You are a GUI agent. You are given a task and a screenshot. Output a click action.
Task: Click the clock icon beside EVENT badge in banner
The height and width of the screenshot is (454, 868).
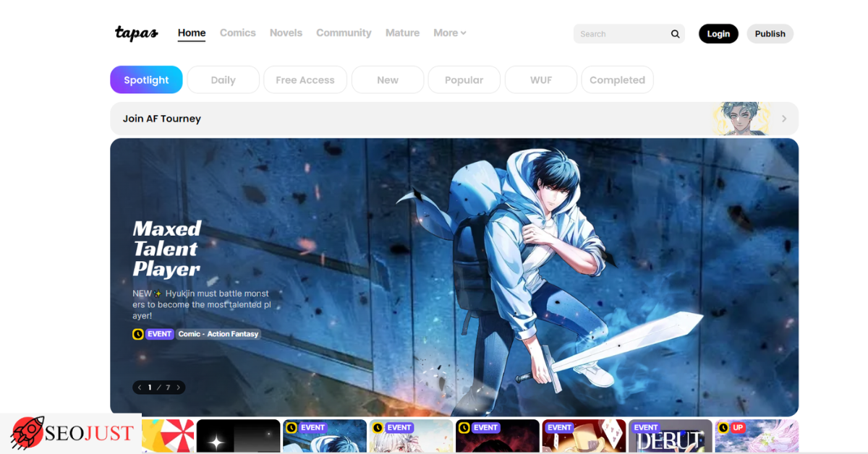point(138,334)
